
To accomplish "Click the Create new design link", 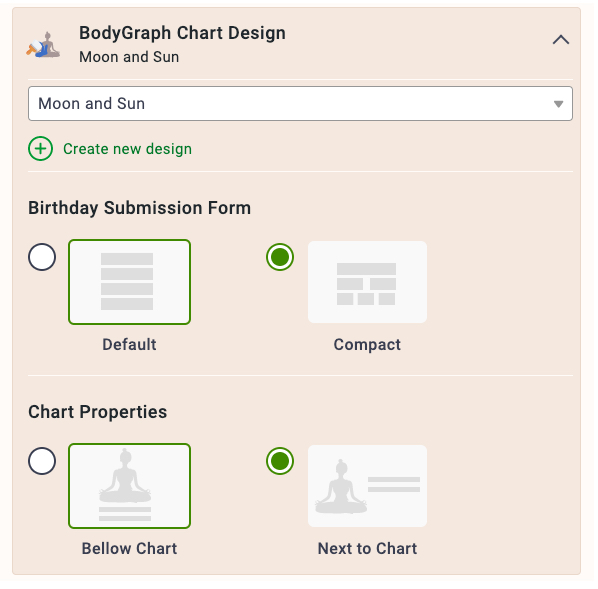I will (x=127, y=149).
